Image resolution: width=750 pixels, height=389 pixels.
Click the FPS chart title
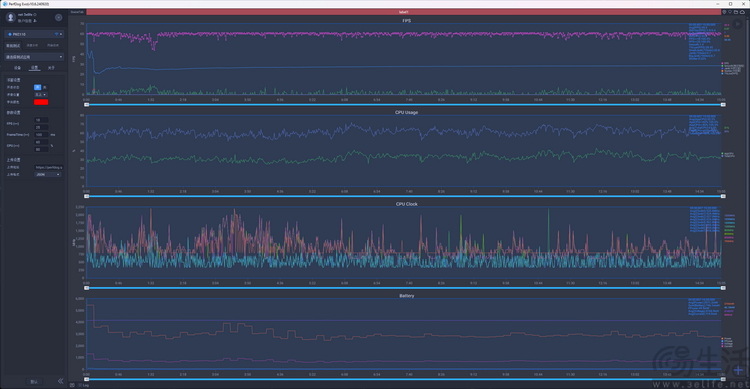[406, 21]
